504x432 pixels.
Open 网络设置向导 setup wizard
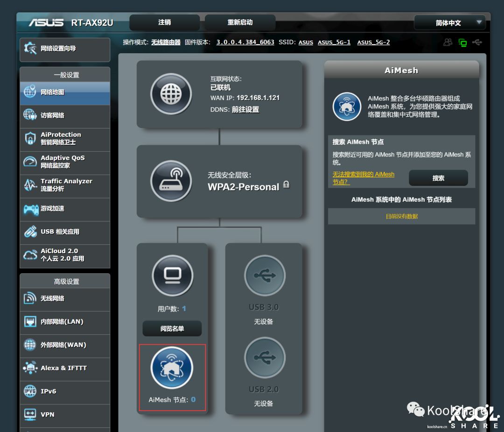click(x=65, y=49)
